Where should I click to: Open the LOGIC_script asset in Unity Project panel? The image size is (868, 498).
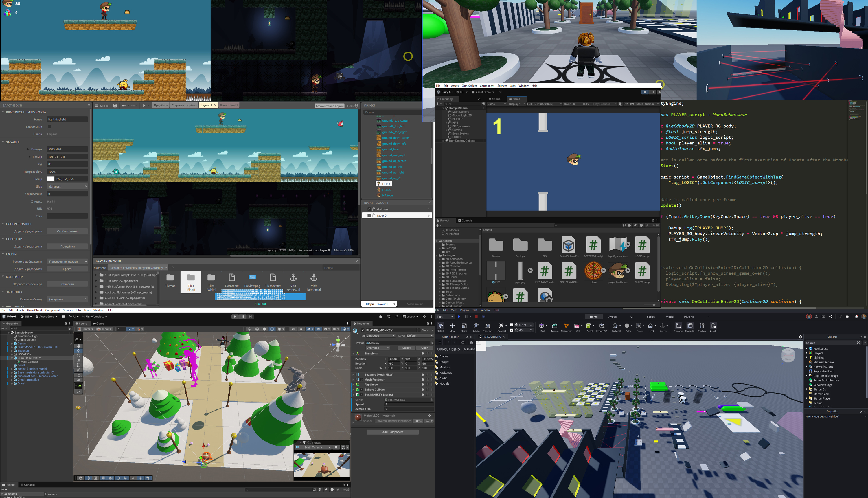click(642, 247)
